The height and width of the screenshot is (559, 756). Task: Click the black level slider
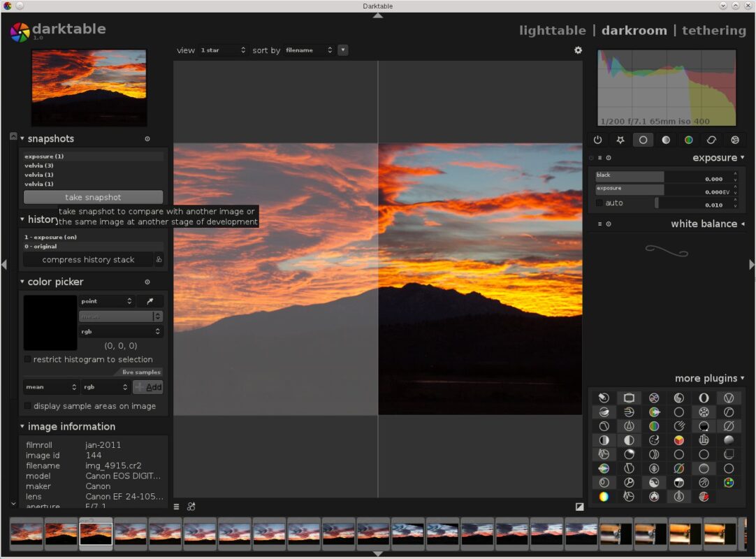tap(664, 177)
